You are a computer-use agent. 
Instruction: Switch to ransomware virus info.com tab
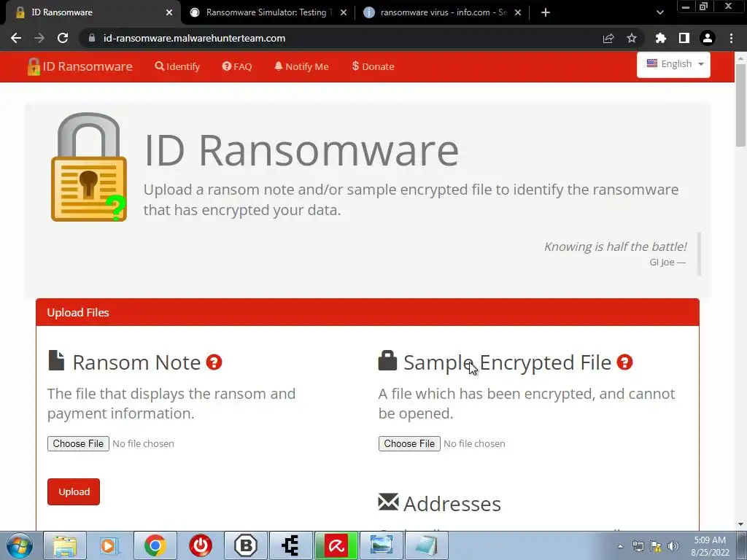[443, 12]
